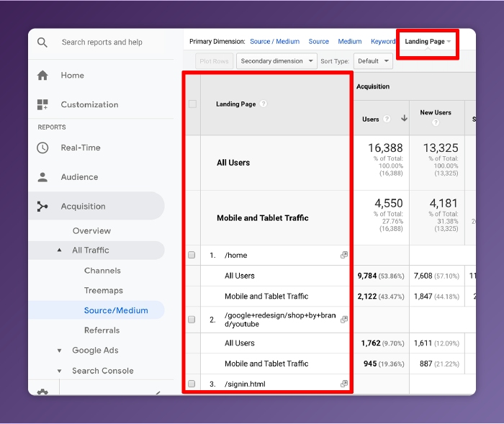Select All Traffic in sidebar

[x=91, y=250]
